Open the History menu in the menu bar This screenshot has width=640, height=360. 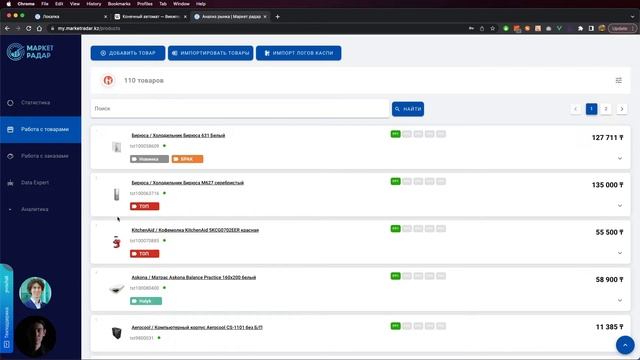click(93, 4)
